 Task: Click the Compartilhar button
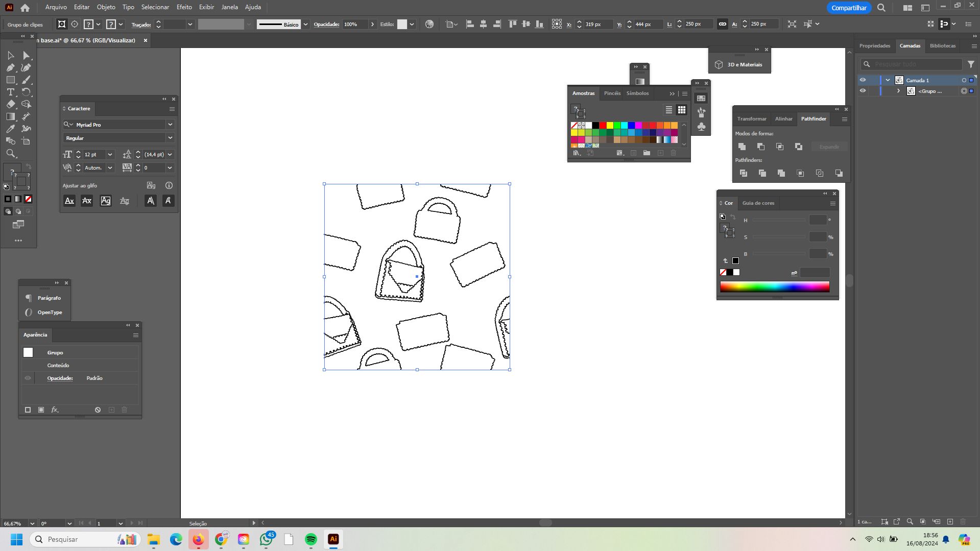coord(849,8)
